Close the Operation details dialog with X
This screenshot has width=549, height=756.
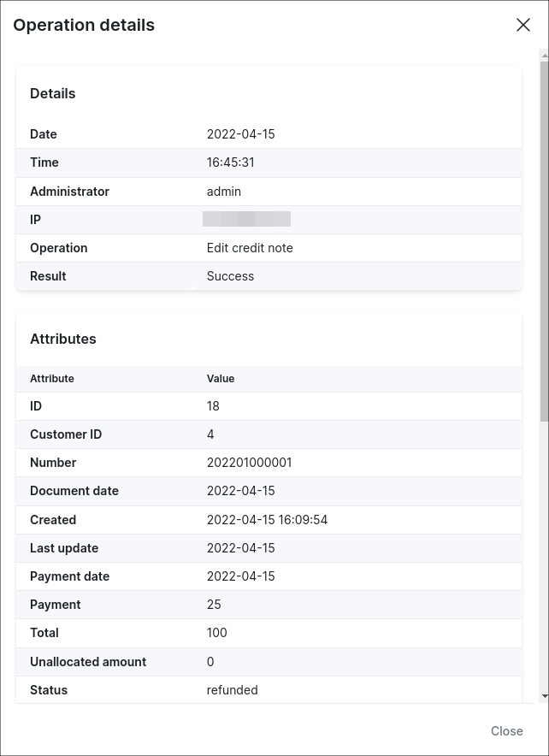click(x=523, y=25)
